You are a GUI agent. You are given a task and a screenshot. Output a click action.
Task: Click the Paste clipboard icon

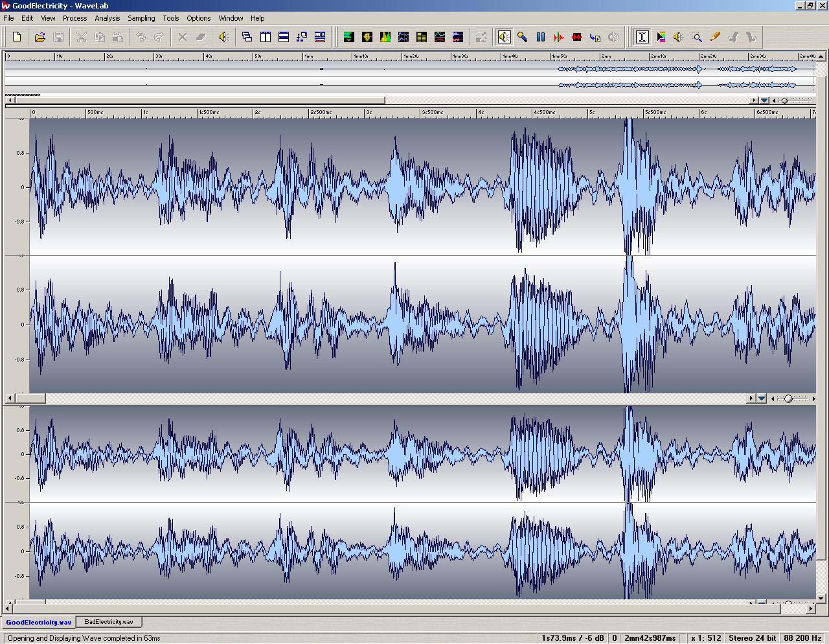[118, 37]
